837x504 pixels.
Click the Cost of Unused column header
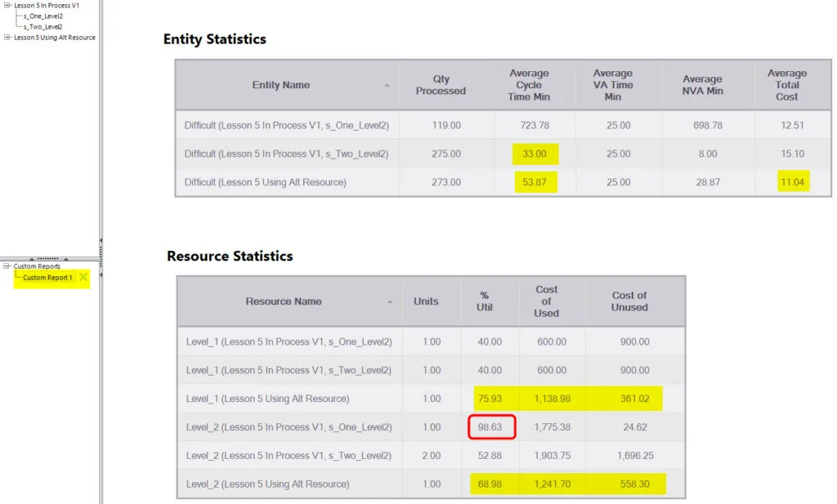pos(629,301)
